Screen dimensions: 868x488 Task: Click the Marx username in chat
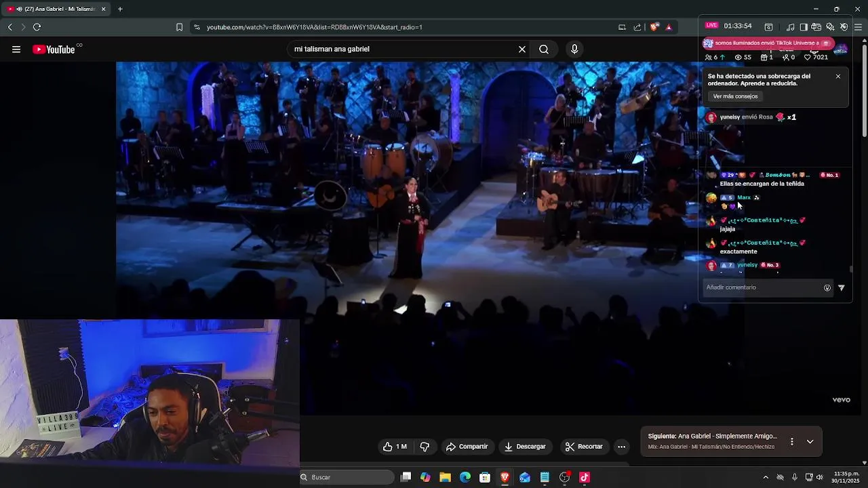coord(744,197)
